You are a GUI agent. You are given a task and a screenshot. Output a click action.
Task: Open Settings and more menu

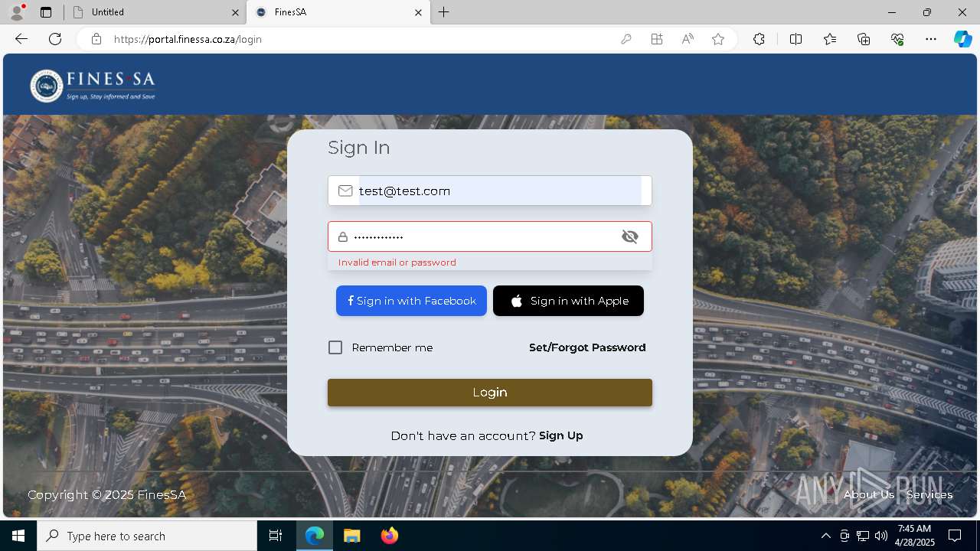pyautogui.click(x=931, y=39)
